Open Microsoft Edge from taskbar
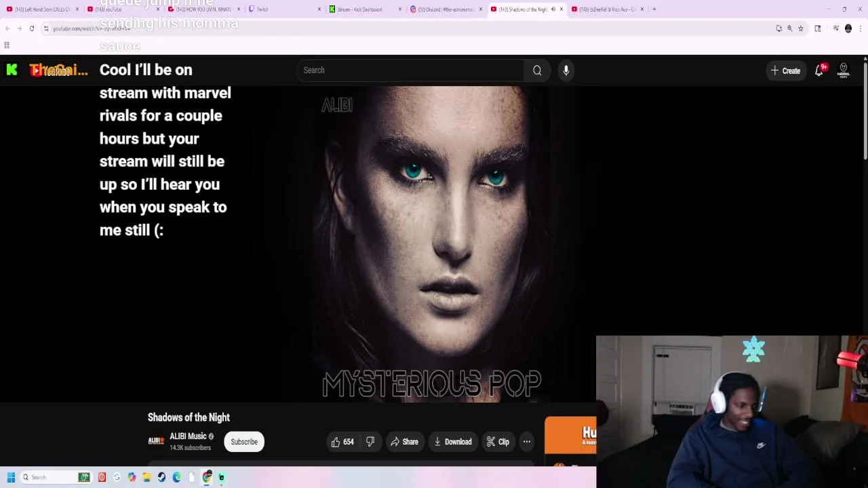The height and width of the screenshot is (488, 868). (x=176, y=477)
